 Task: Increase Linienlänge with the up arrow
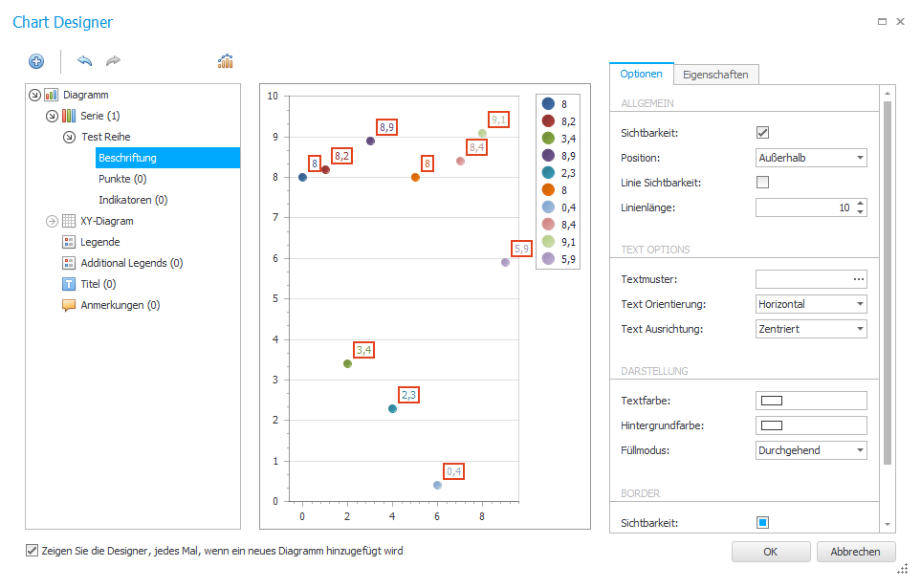click(x=860, y=204)
